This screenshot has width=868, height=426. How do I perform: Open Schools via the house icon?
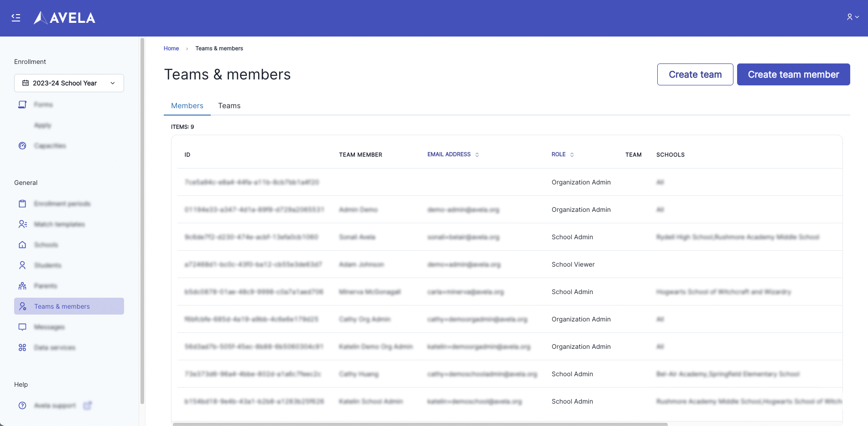22,245
